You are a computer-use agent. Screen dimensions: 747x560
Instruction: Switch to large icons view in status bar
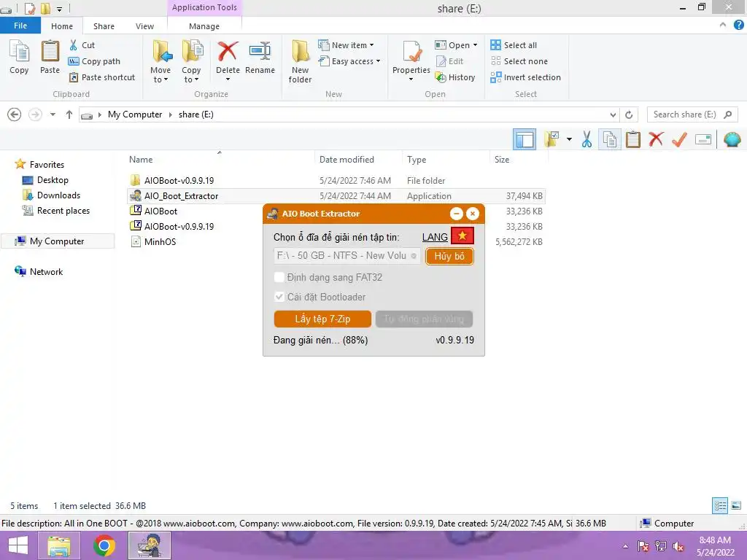736,505
